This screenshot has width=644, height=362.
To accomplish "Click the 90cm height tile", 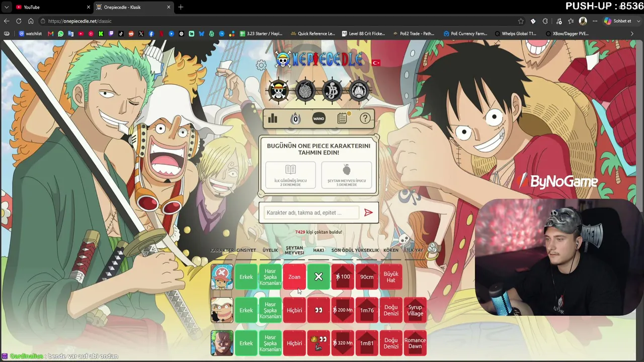I will [367, 277].
